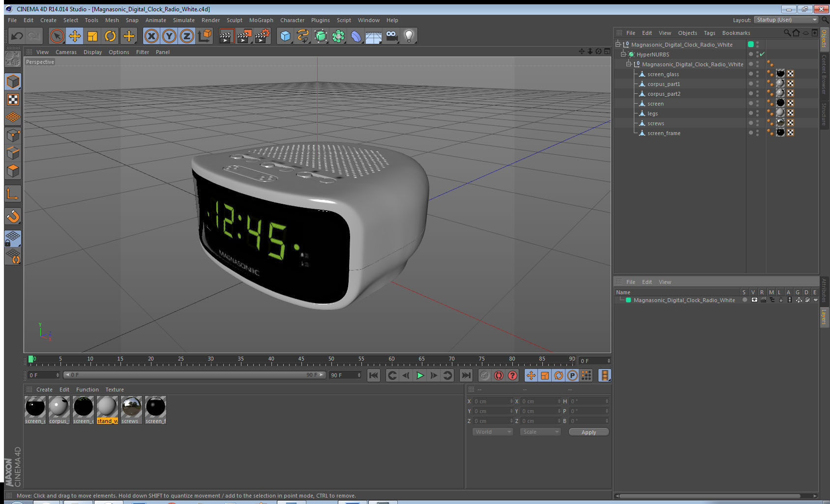This screenshot has height=504, width=830.
Task: Switch to Texture mode icon
Action: click(x=13, y=100)
